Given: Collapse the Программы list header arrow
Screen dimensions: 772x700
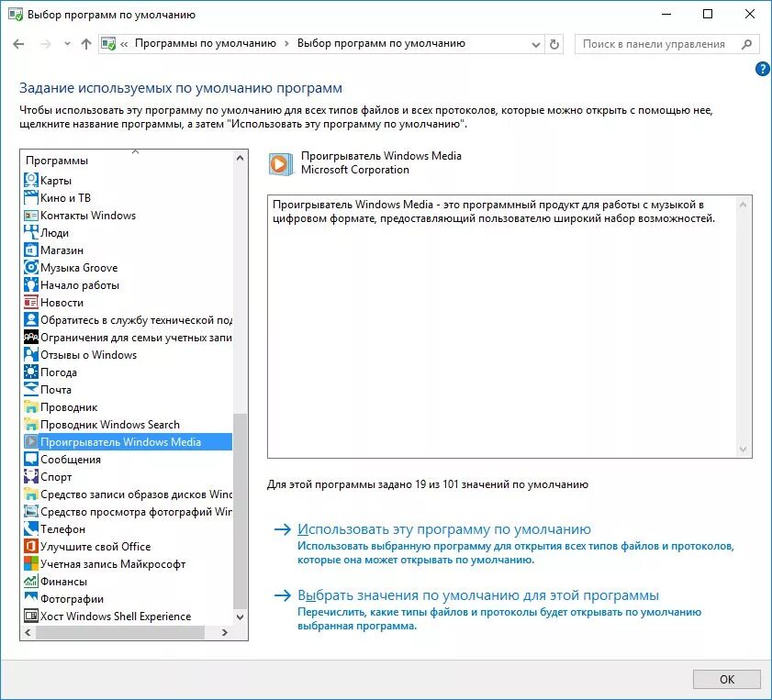Looking at the screenshot, I should 135,151.
